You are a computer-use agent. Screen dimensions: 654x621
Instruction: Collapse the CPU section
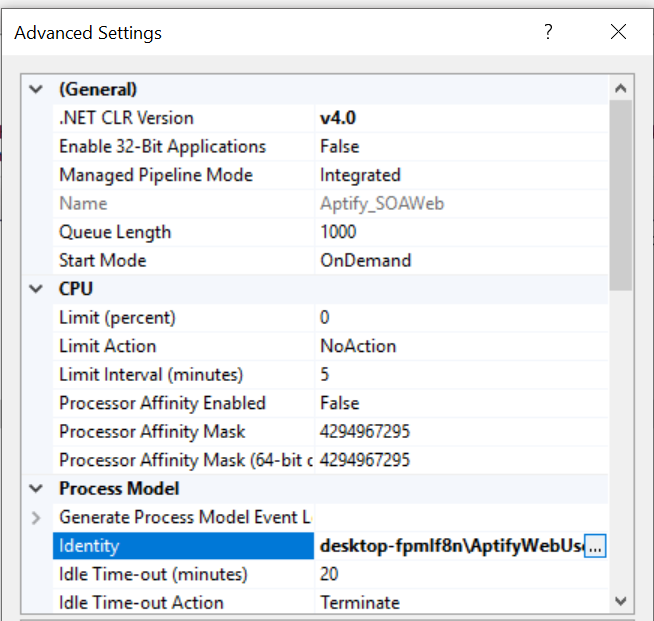[x=36, y=289]
